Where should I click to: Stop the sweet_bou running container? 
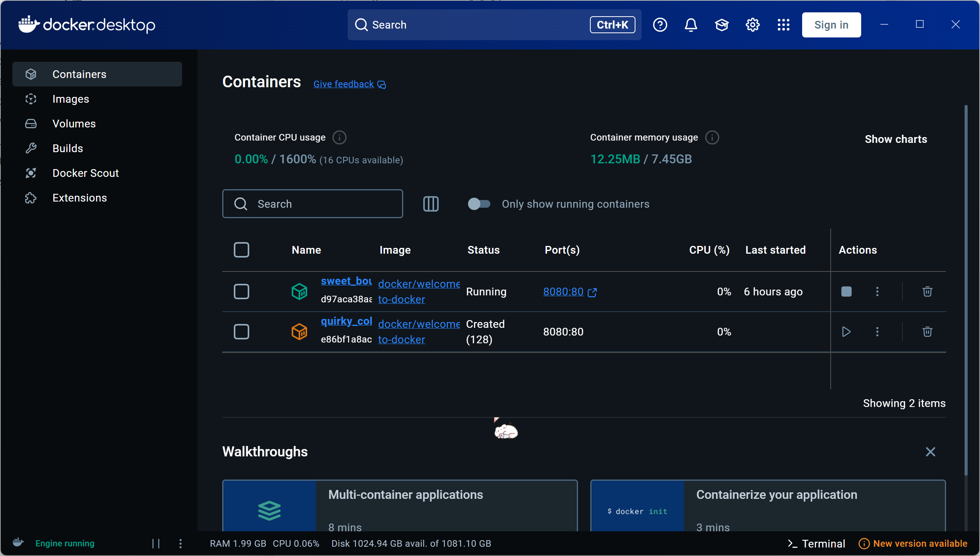pyautogui.click(x=846, y=292)
